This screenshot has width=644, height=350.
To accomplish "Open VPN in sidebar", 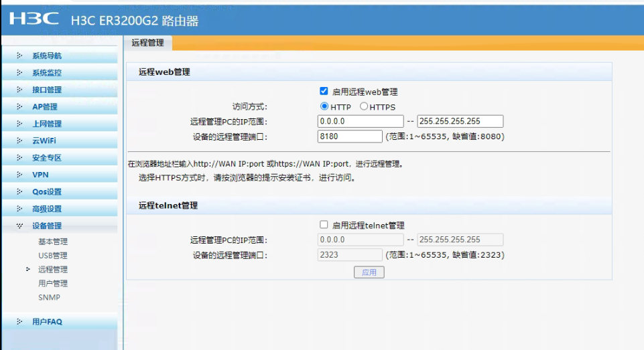I will point(40,175).
